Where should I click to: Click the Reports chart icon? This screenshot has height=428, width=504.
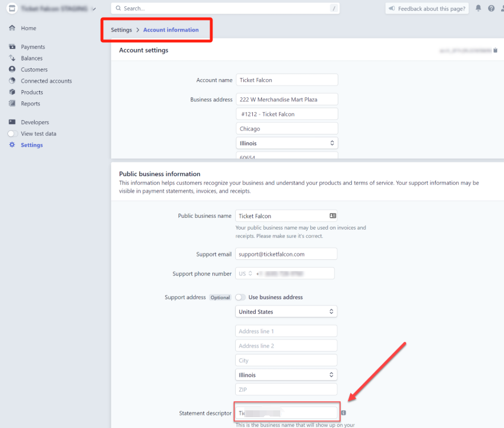pyautogui.click(x=12, y=103)
